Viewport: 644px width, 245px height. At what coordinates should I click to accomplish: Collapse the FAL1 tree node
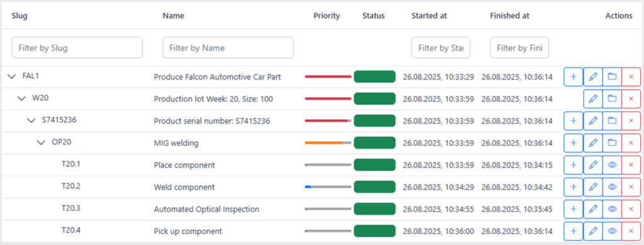point(11,76)
